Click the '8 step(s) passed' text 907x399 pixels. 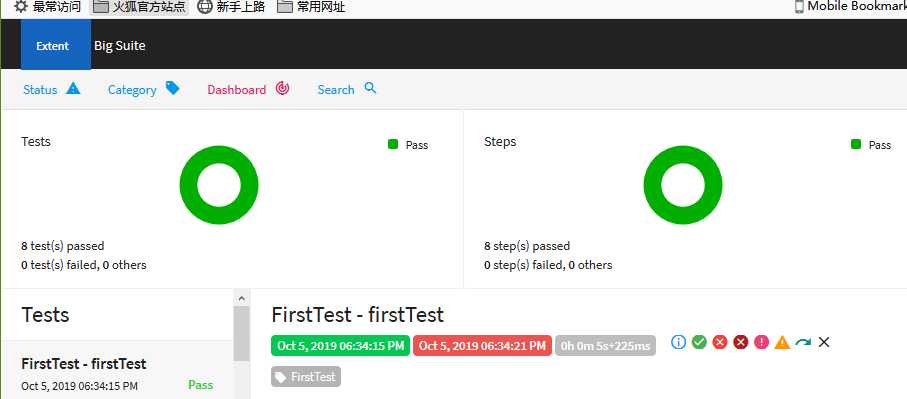coord(527,246)
